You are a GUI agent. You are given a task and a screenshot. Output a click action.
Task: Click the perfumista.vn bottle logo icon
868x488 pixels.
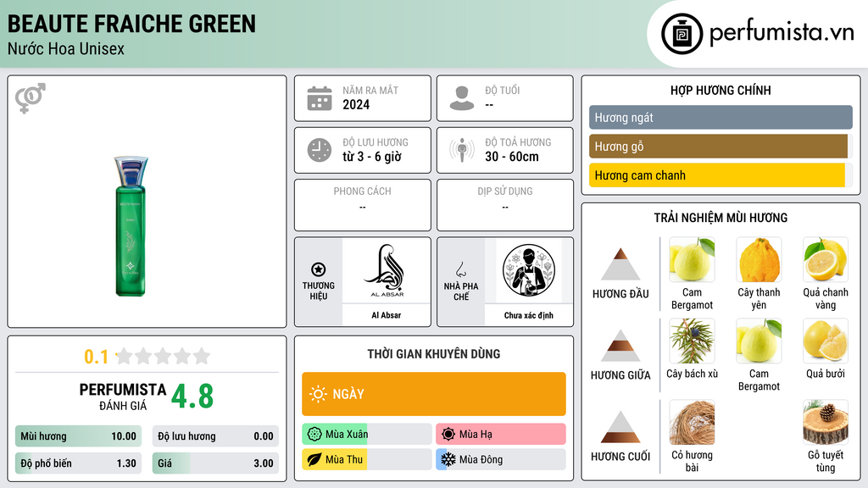682,34
